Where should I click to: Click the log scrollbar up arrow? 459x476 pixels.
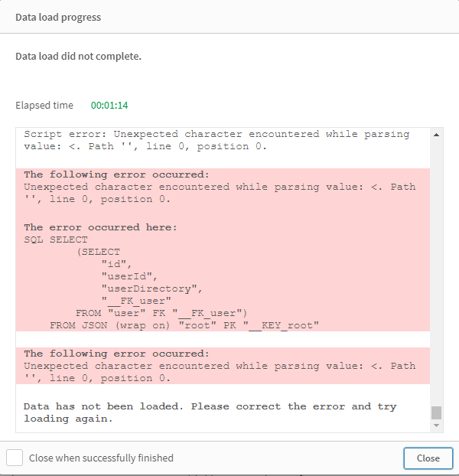pos(437,135)
